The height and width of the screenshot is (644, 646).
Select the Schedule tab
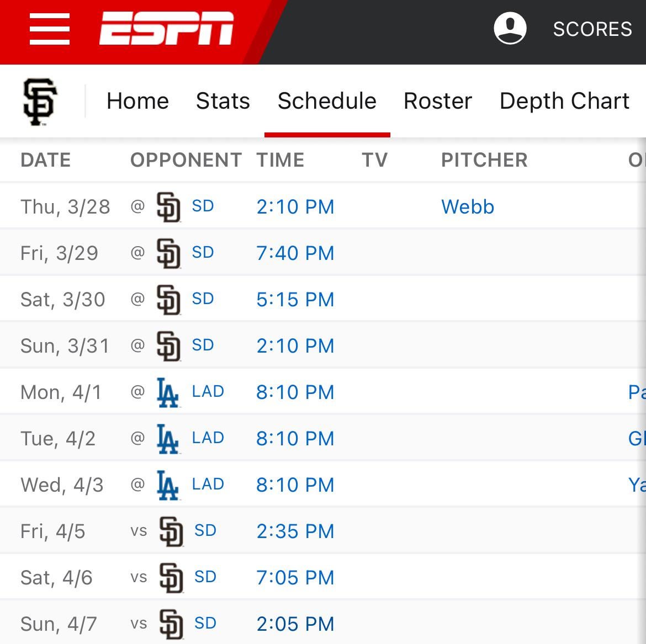[327, 101]
